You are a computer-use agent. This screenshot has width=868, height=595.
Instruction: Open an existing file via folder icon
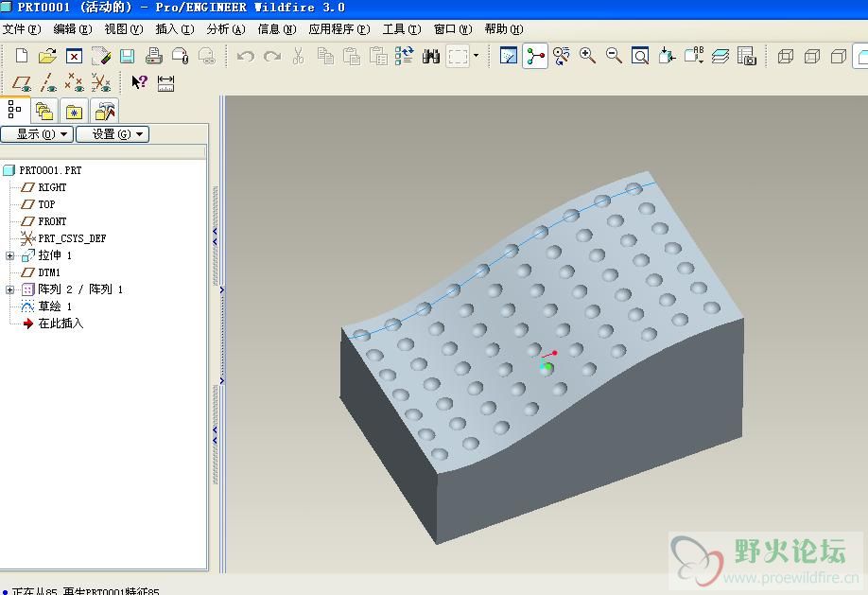point(47,56)
